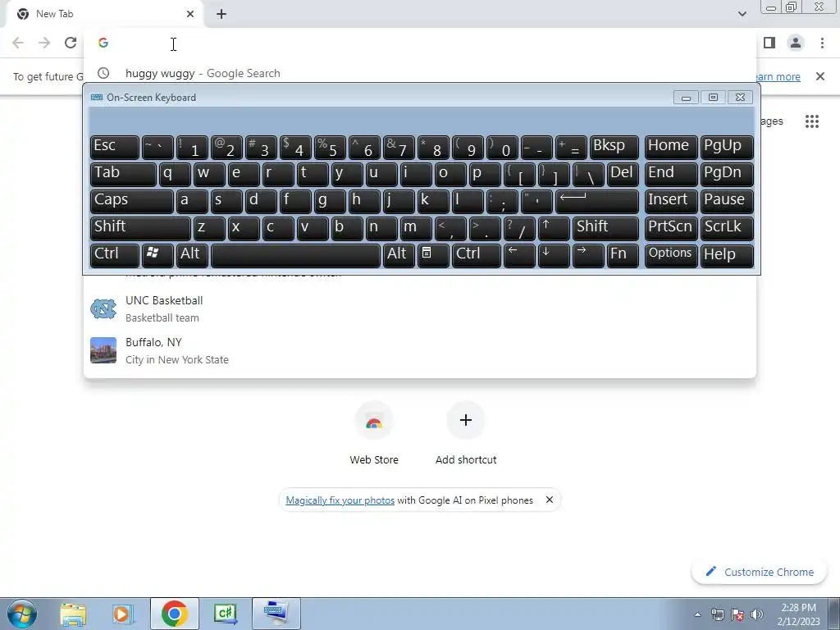840x630 pixels.
Task: Toggle the left Alt key
Action: [192, 256]
